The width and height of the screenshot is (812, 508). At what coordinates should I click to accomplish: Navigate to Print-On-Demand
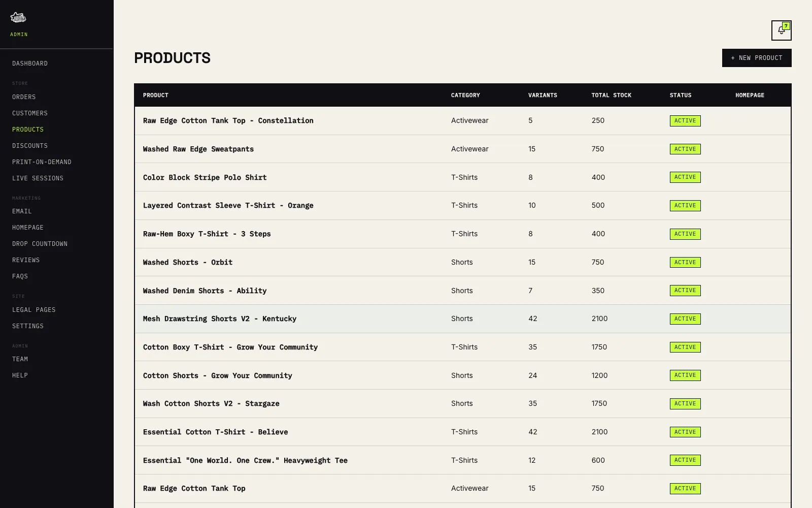click(x=42, y=162)
